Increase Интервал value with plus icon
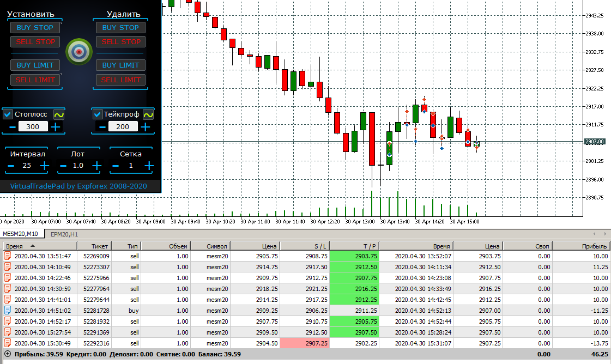This screenshot has height=364, width=611. tap(45, 166)
